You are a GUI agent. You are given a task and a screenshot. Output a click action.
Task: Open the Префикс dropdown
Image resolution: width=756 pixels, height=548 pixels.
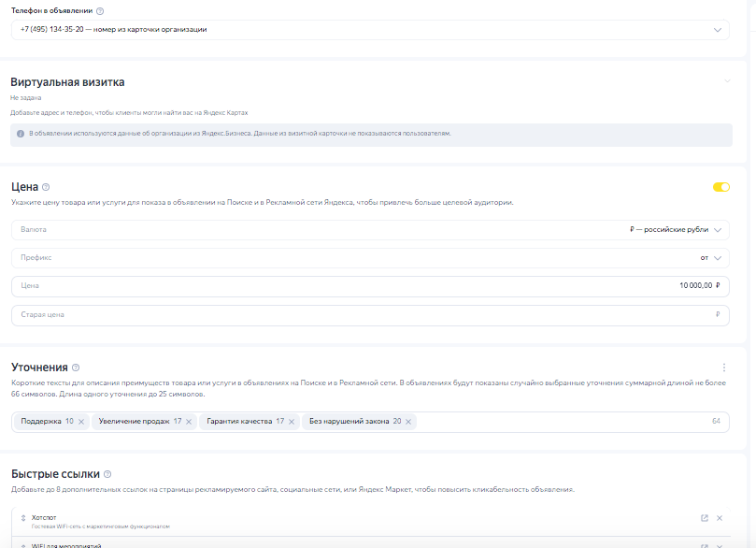[370, 258]
